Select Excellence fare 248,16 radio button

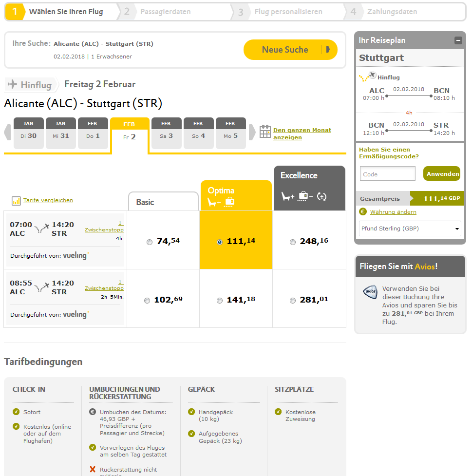click(292, 242)
